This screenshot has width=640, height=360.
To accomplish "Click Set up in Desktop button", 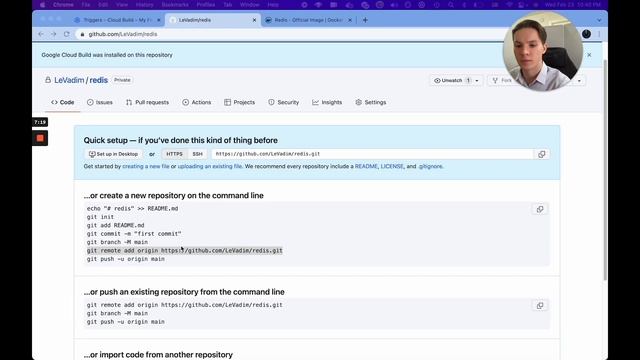I will coord(113,154).
